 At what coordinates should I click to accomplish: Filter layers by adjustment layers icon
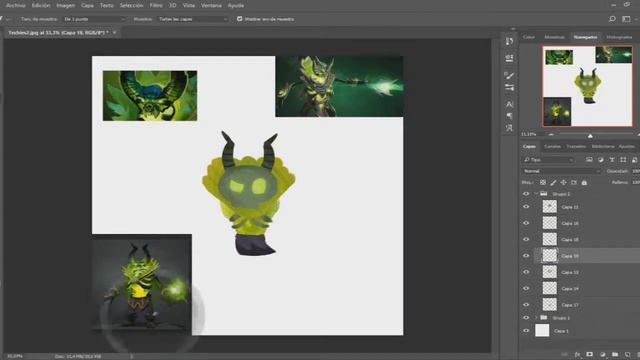point(600,160)
